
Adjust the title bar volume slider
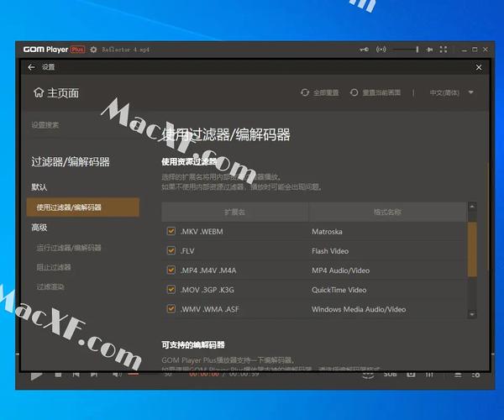tap(406, 50)
